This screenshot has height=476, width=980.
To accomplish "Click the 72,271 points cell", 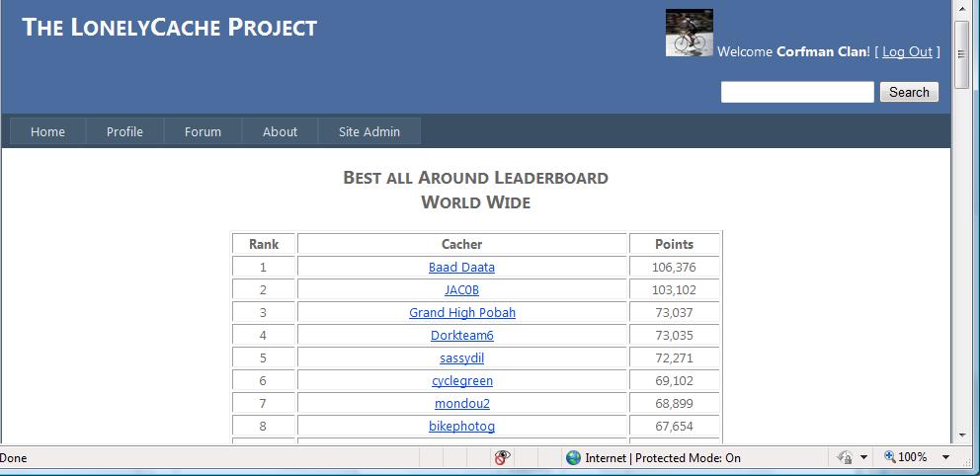I will [674, 357].
